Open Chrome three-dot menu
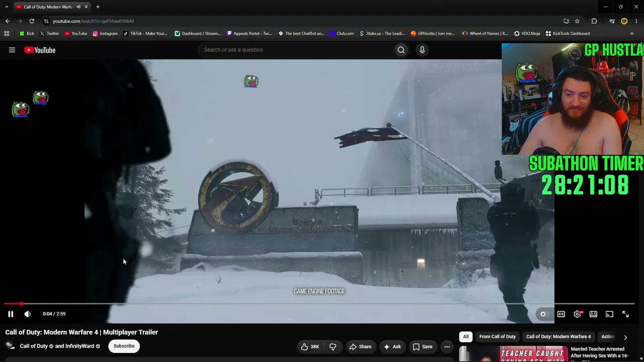The image size is (644, 362). (x=636, y=21)
